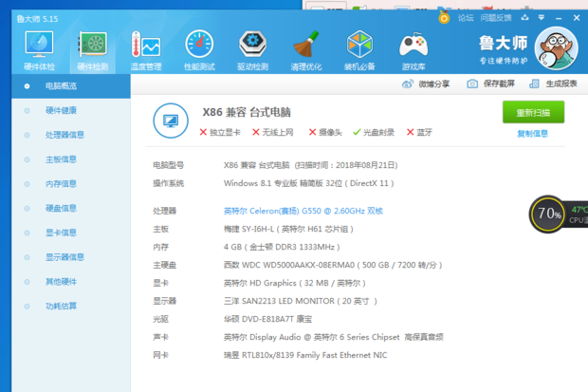Image resolution: width=588 pixels, height=392 pixels.
Task: Click the skin/theme icon in title bar
Action: [525, 18]
